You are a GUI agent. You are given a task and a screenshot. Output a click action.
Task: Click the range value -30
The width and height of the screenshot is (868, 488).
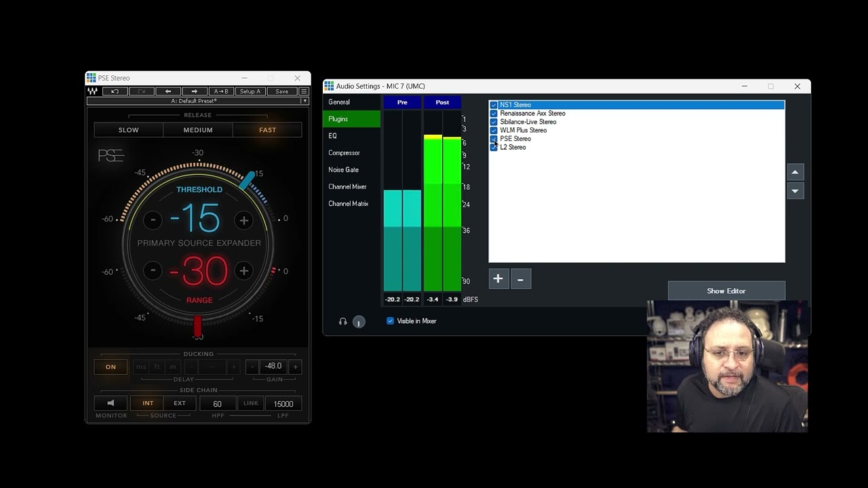(x=199, y=271)
